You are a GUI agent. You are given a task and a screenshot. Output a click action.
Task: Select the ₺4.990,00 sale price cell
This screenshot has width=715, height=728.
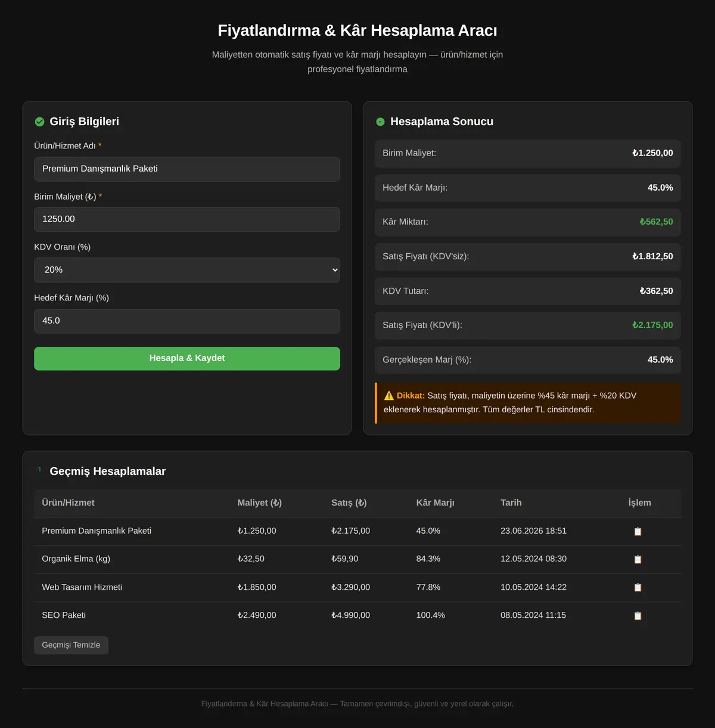[351, 615]
